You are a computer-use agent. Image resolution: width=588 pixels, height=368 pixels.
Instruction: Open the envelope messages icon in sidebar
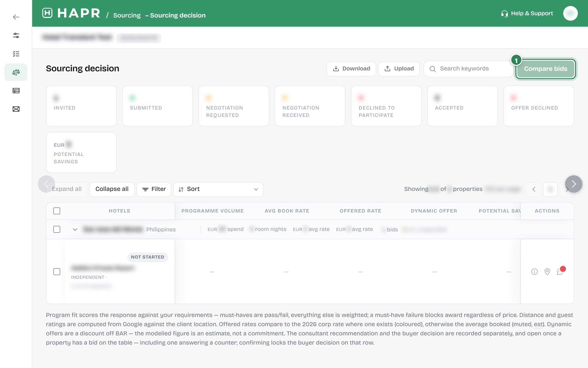16,109
